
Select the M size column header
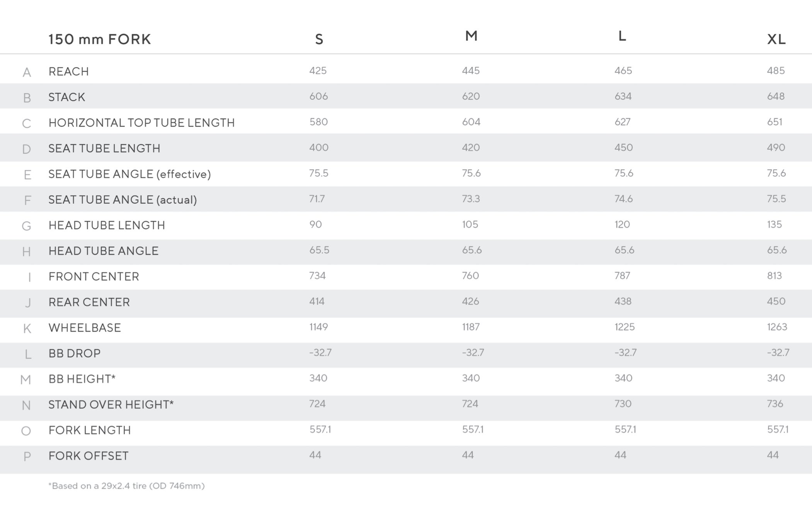point(471,36)
